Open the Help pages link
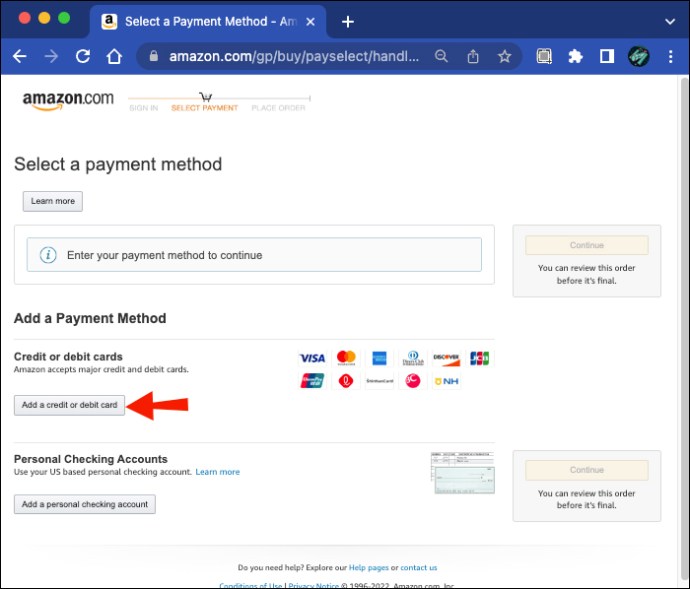Image resolution: width=690 pixels, height=589 pixels. (369, 567)
